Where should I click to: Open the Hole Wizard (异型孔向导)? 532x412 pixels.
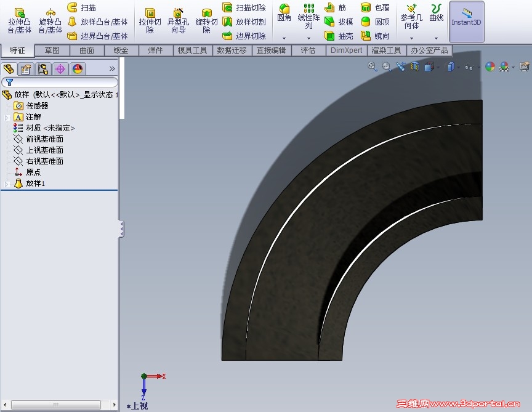pos(178,22)
